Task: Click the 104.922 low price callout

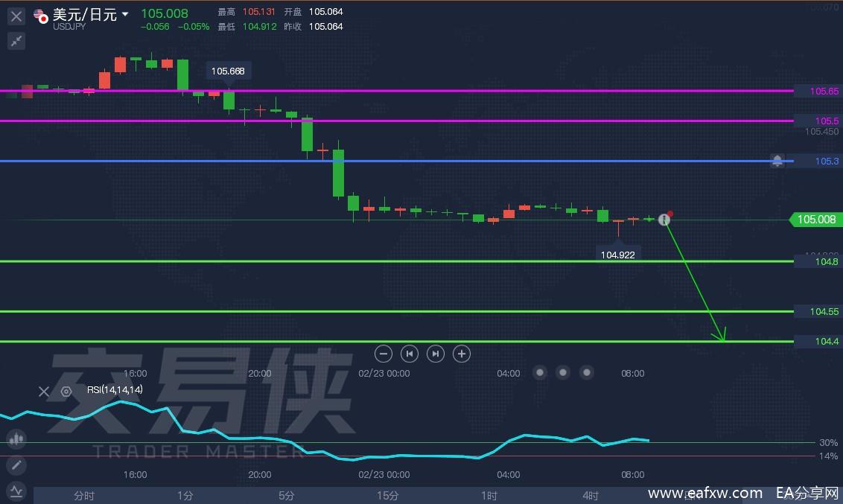Action: pos(618,254)
